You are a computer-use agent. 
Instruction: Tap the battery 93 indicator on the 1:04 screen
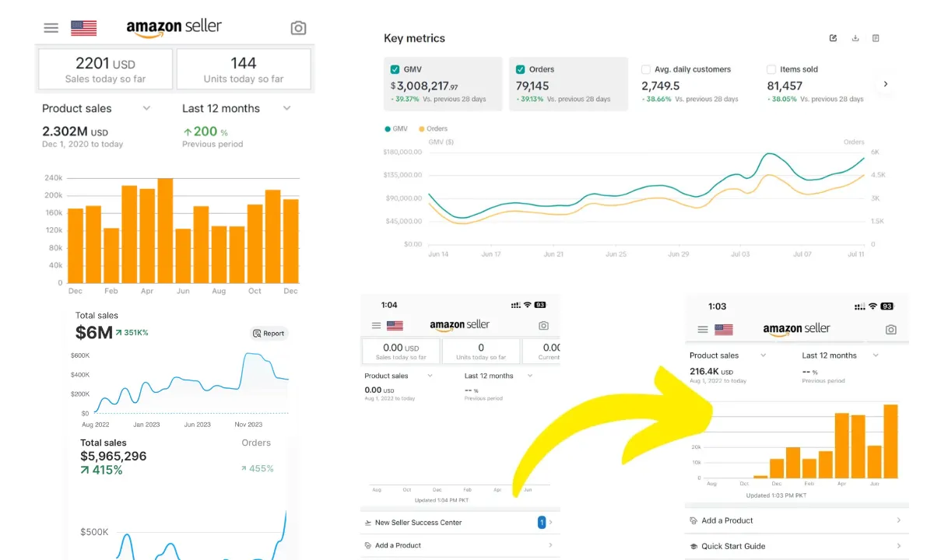[x=540, y=305]
